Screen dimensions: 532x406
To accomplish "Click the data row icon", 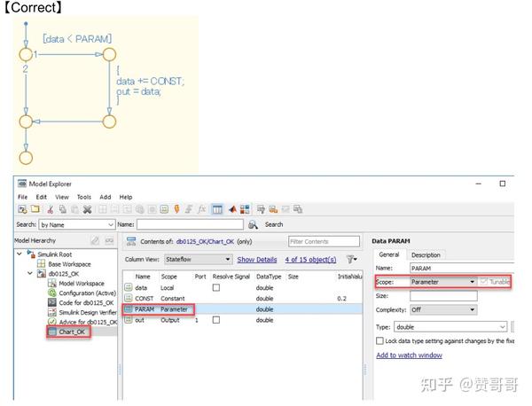I will tap(129, 287).
